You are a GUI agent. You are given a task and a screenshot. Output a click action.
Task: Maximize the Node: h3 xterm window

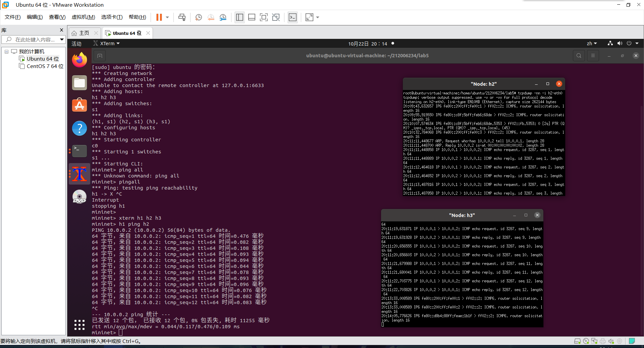(x=526, y=215)
